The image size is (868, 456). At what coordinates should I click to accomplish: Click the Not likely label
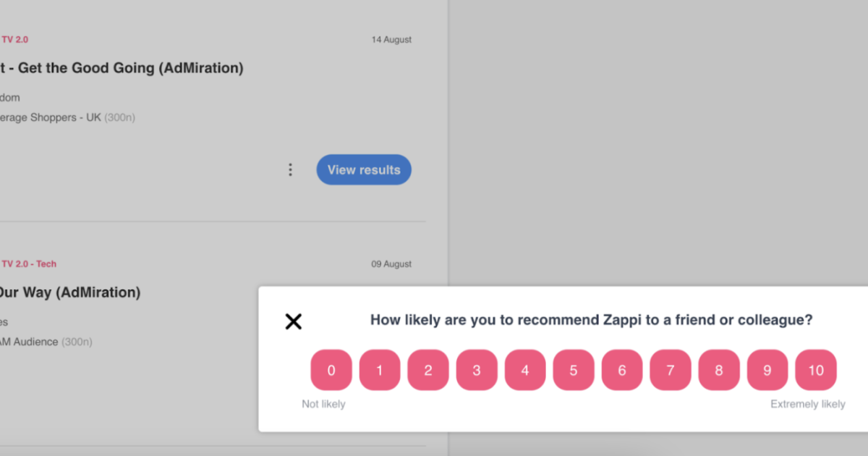coord(323,404)
